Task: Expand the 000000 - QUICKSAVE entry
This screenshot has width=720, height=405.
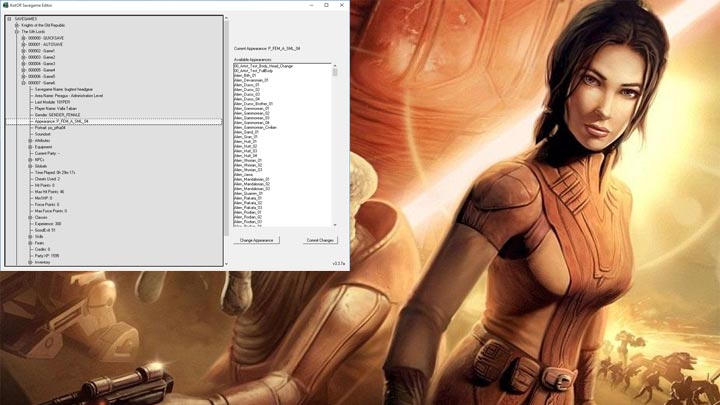Action: click(x=23, y=38)
